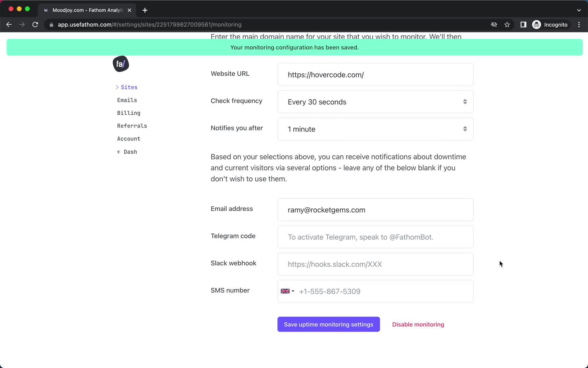Click the Telegram code input field
The image size is (588, 368).
point(375,237)
